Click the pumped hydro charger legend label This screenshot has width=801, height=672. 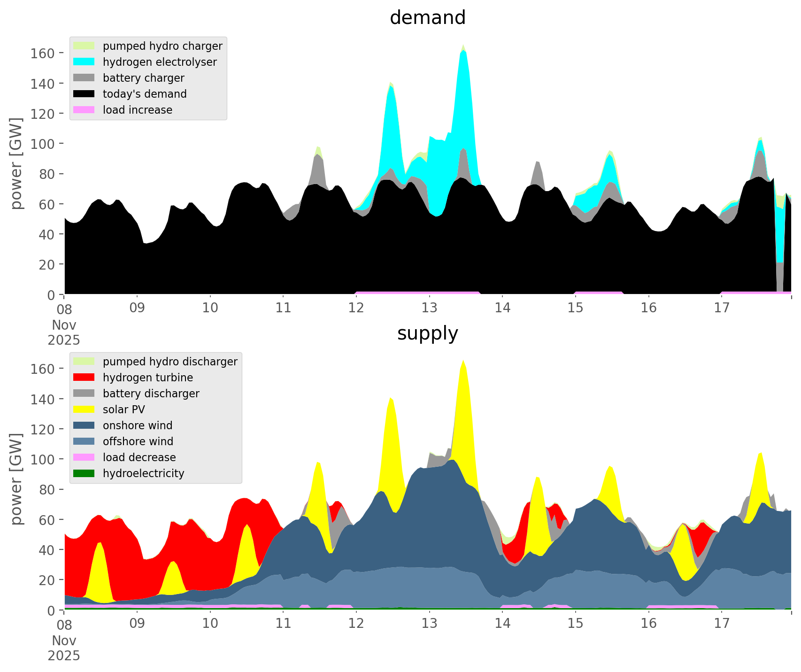(x=162, y=46)
